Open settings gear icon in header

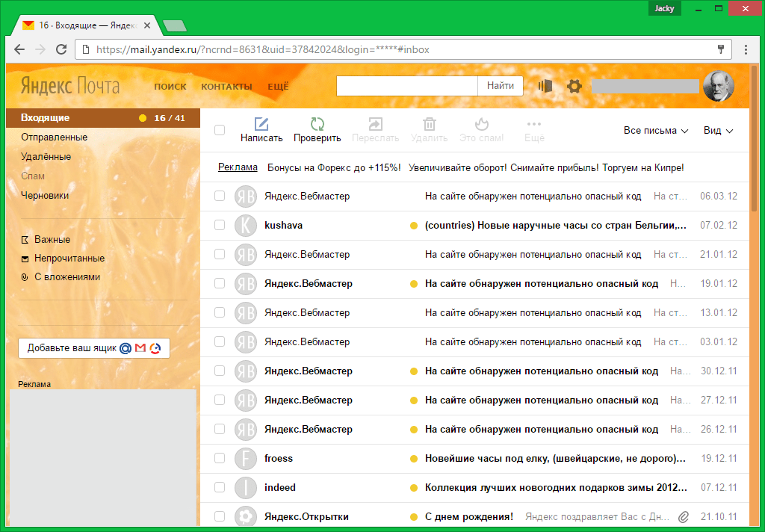pyautogui.click(x=574, y=86)
